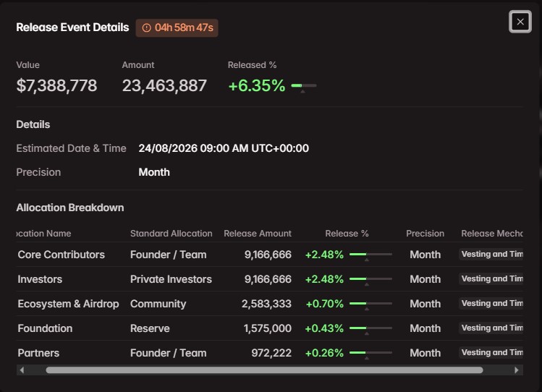Click the Released % progress bar at top
This screenshot has height=392, width=542.
(x=304, y=85)
